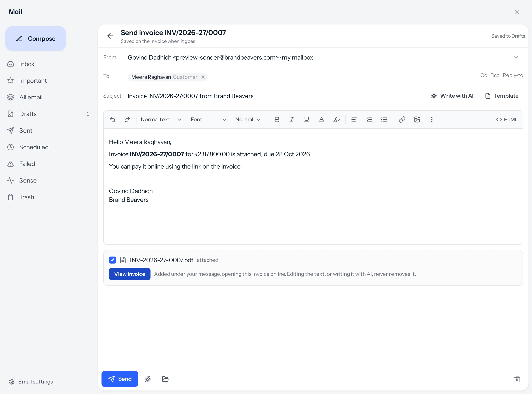This screenshot has height=394, width=532.
Task: Click the Compose button
Action: coord(35,39)
